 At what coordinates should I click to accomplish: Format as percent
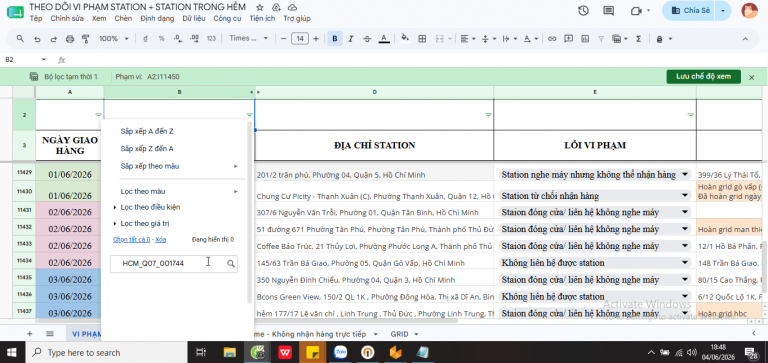coord(161,39)
